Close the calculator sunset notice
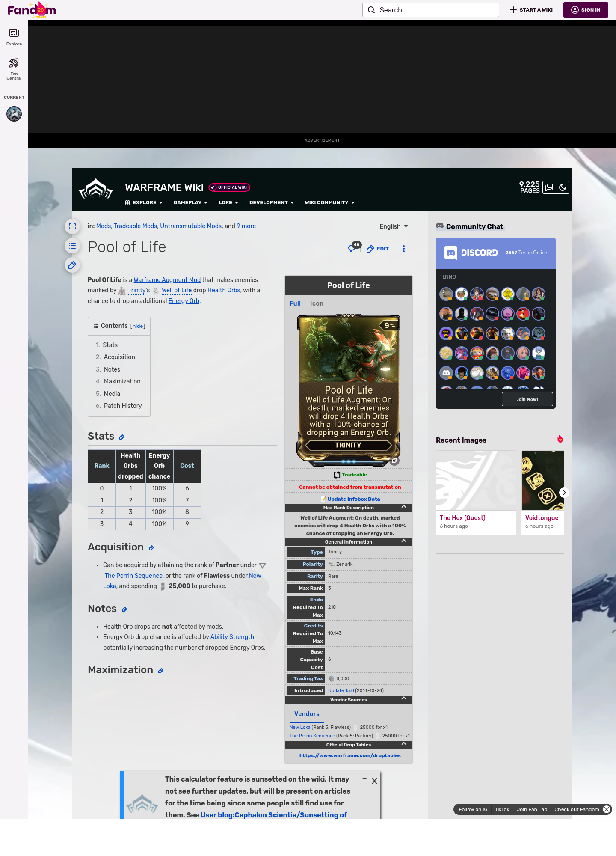Screen dimensions: 616x856 (x=374, y=781)
